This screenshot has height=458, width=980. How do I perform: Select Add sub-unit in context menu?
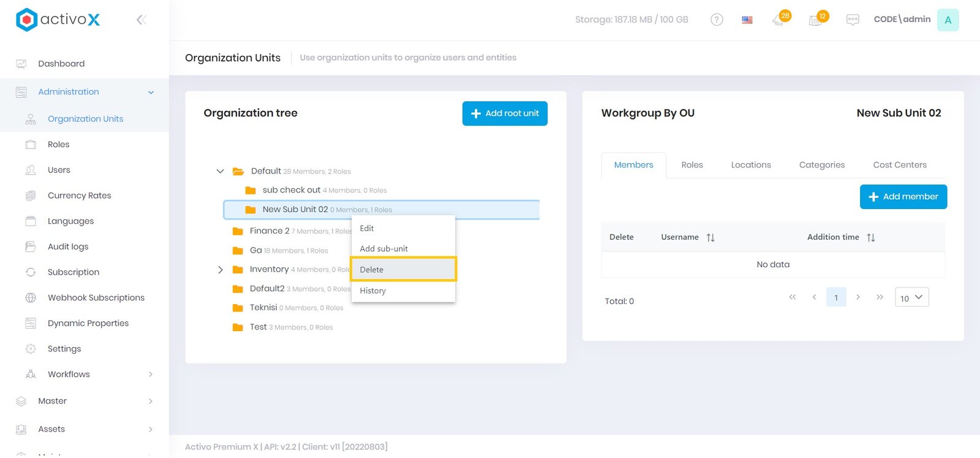tap(384, 249)
